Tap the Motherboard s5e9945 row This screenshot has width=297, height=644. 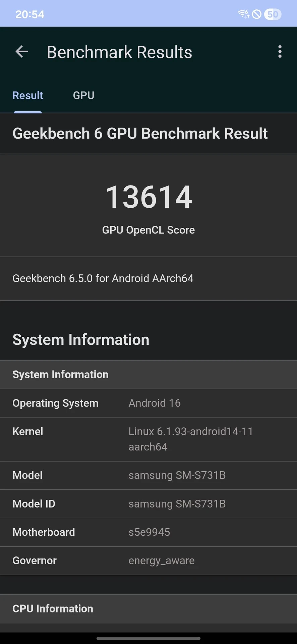[x=148, y=533]
